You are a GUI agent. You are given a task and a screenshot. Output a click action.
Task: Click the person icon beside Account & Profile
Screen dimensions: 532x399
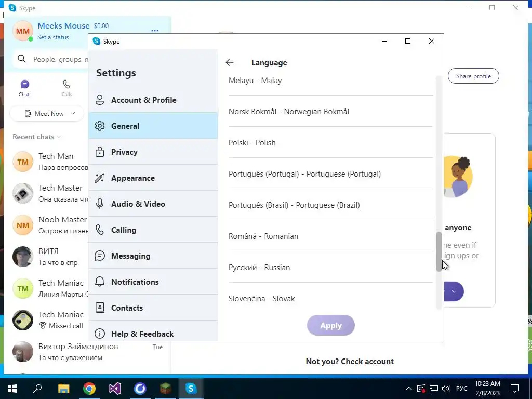coord(100,100)
